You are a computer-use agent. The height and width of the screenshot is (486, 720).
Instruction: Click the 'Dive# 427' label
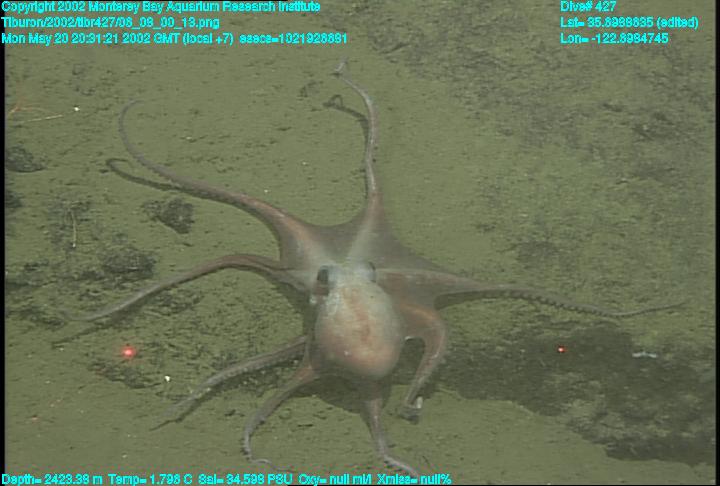588,7
